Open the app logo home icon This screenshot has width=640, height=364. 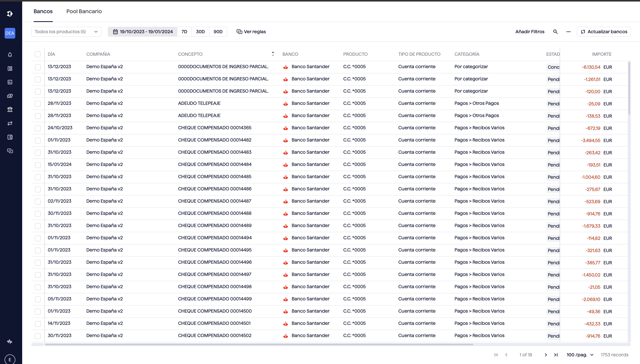10,14
